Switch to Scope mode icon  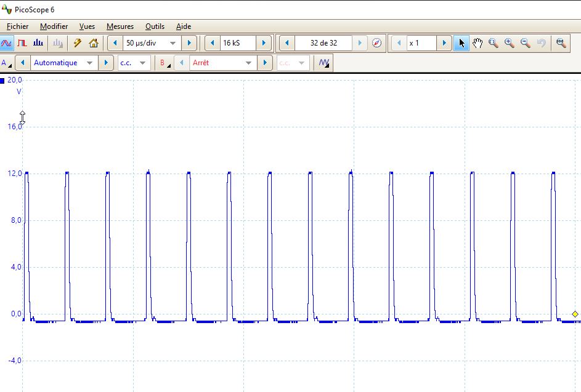pos(6,43)
